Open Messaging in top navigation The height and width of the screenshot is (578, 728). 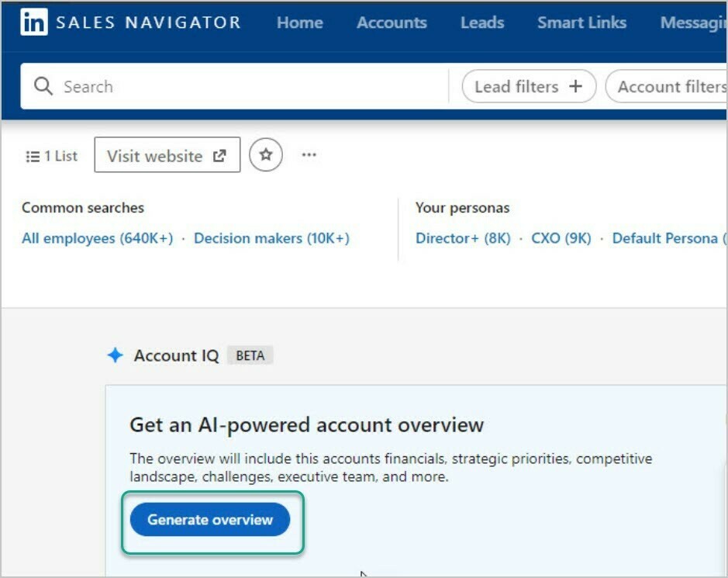coord(694,22)
